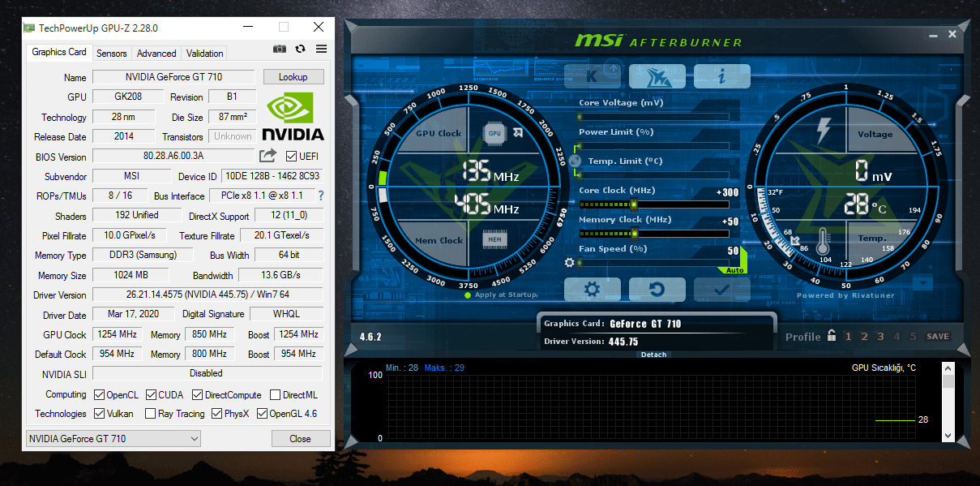980x486 pixels.
Task: Click the Driver Version field in GPU-Z
Action: click(x=208, y=295)
